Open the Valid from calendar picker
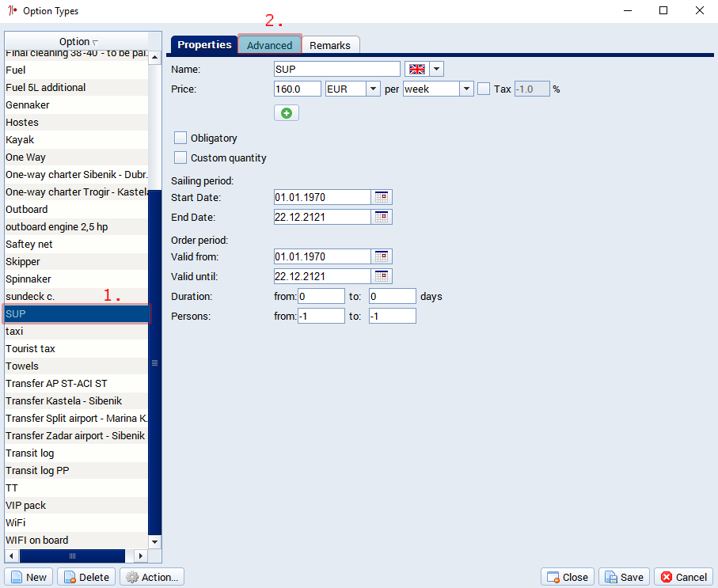The height and width of the screenshot is (588, 718). 382,256
